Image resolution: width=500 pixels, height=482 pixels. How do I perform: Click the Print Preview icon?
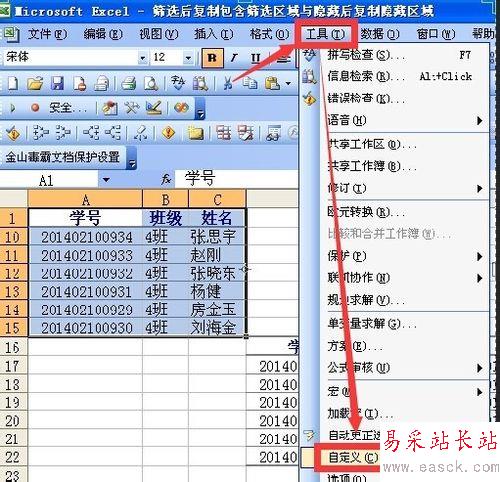[x=151, y=83]
